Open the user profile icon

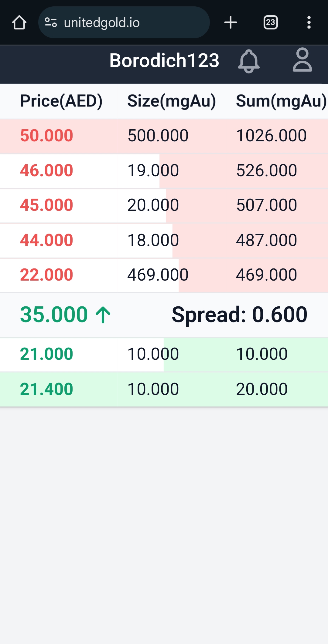click(302, 60)
